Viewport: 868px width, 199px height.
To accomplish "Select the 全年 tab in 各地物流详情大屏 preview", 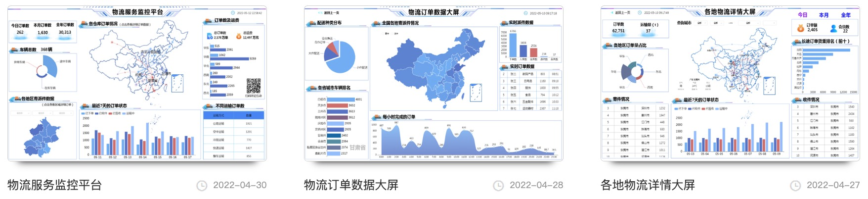I will (846, 15).
